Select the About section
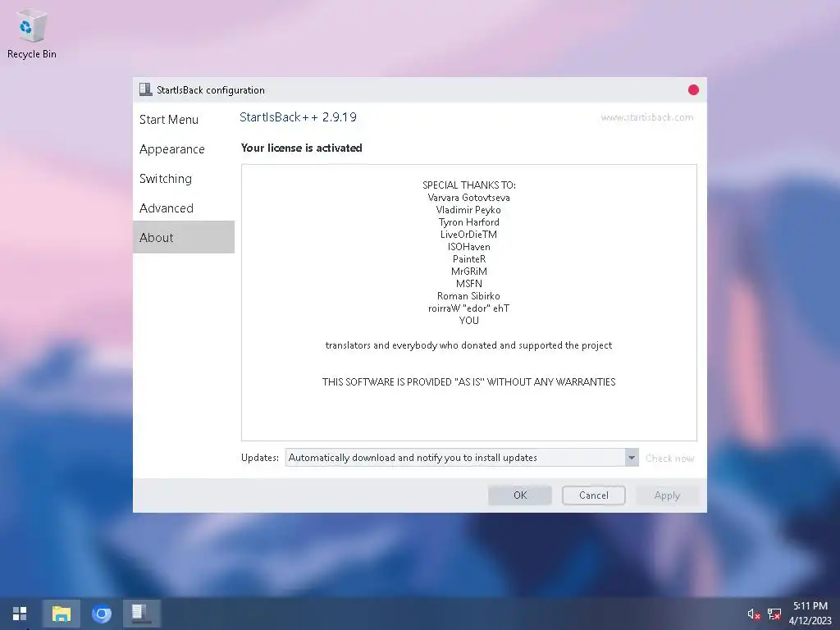 coord(184,237)
